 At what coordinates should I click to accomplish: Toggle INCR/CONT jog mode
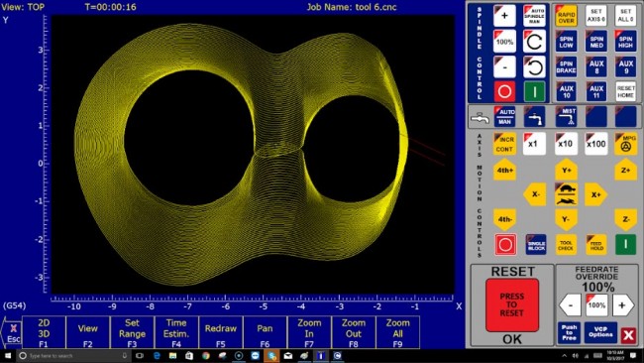pyautogui.click(x=504, y=144)
